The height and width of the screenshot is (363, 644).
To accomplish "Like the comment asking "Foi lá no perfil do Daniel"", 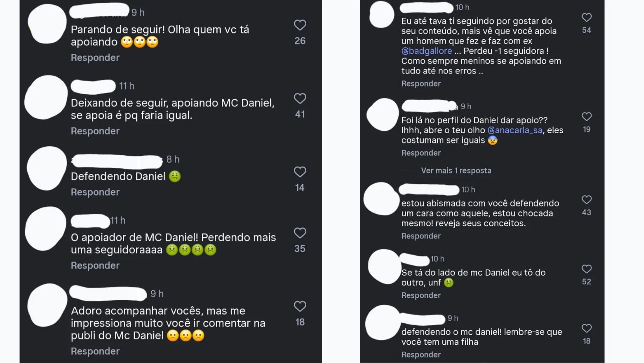I will point(586,117).
